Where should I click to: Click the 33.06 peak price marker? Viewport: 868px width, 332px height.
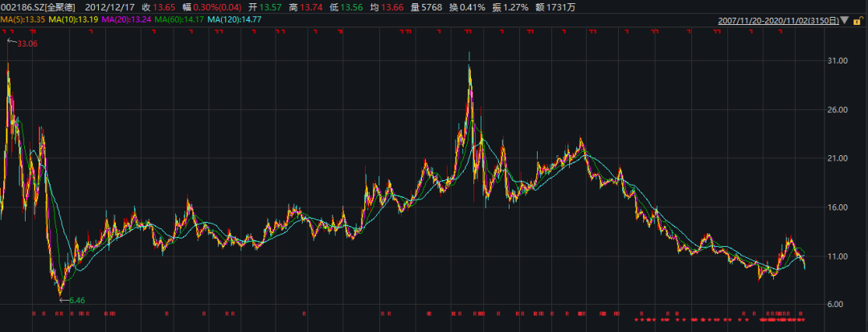(x=27, y=43)
